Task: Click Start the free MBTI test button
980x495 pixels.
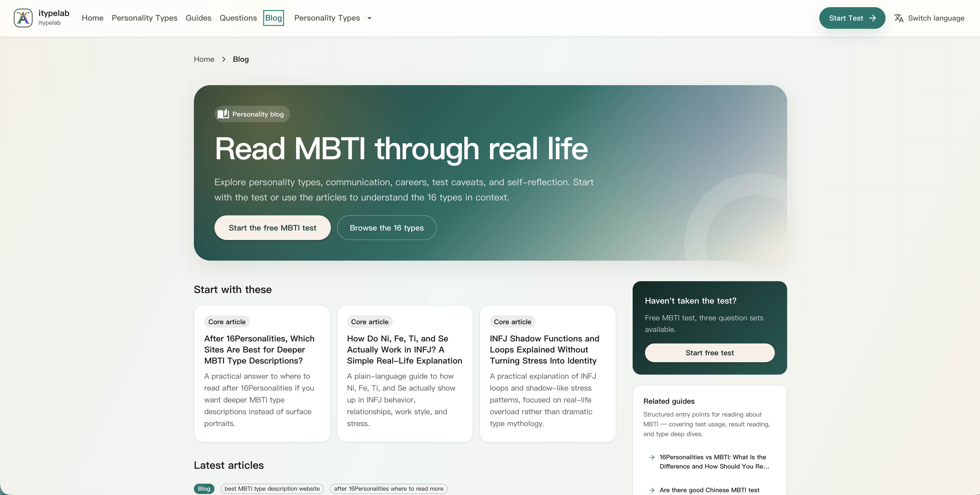Action: [272, 228]
